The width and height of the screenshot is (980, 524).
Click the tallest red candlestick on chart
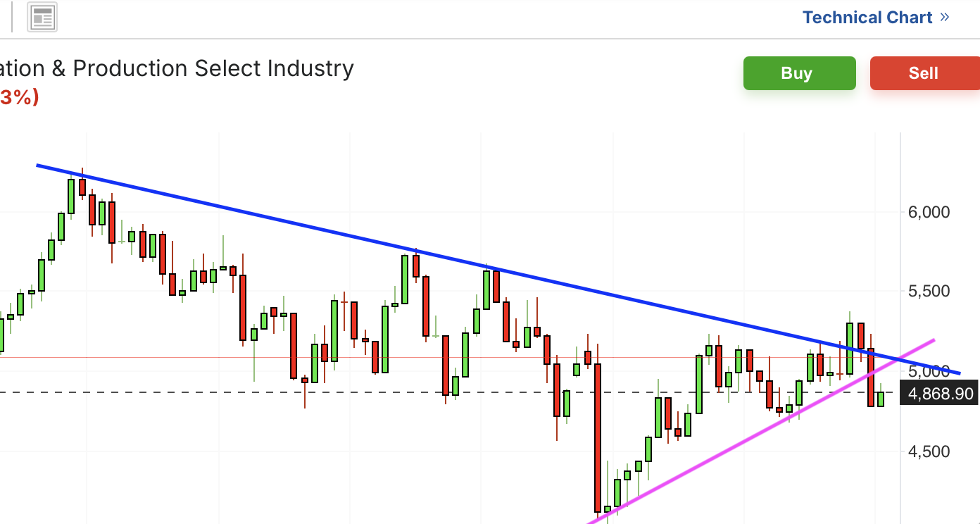click(x=598, y=437)
